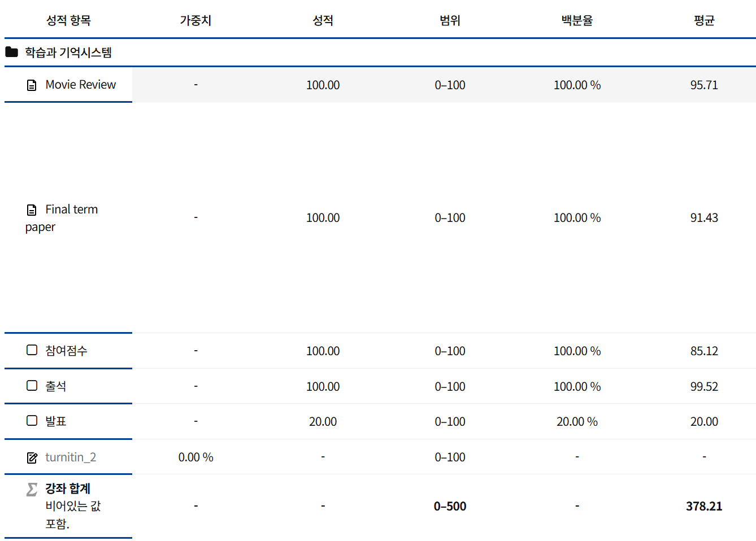Click the 발표 percentage 20.00 %
The image size is (756, 541).
click(x=577, y=422)
